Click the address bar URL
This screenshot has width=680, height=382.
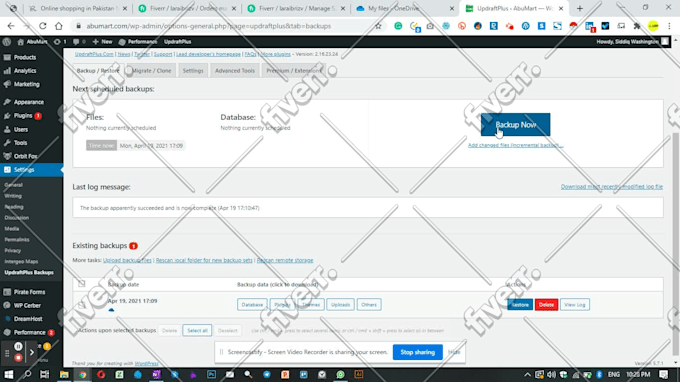pyautogui.click(x=209, y=26)
